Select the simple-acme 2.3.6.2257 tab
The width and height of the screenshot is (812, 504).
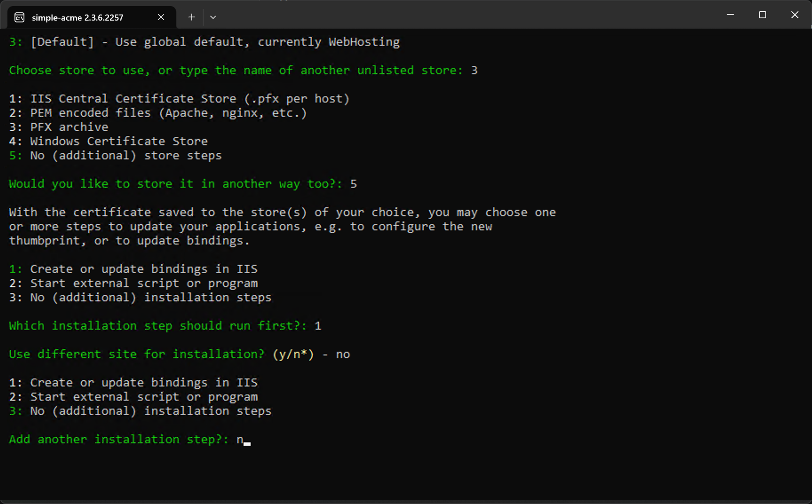[78, 18]
